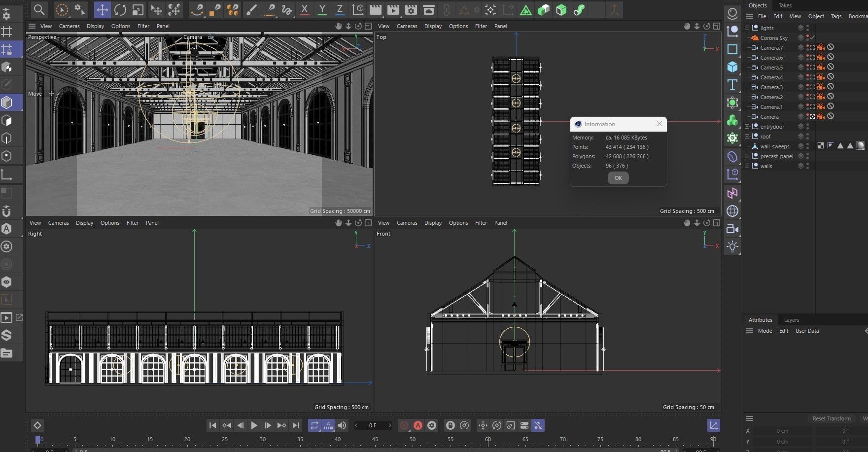Open Perspective viewport Cameras menu
This screenshot has width=868, height=452.
click(x=69, y=26)
